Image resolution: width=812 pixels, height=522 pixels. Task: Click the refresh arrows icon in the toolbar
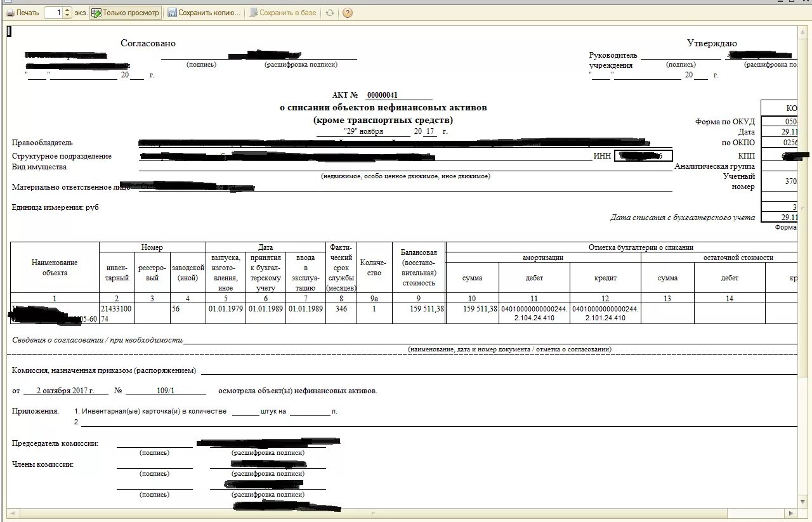329,13
